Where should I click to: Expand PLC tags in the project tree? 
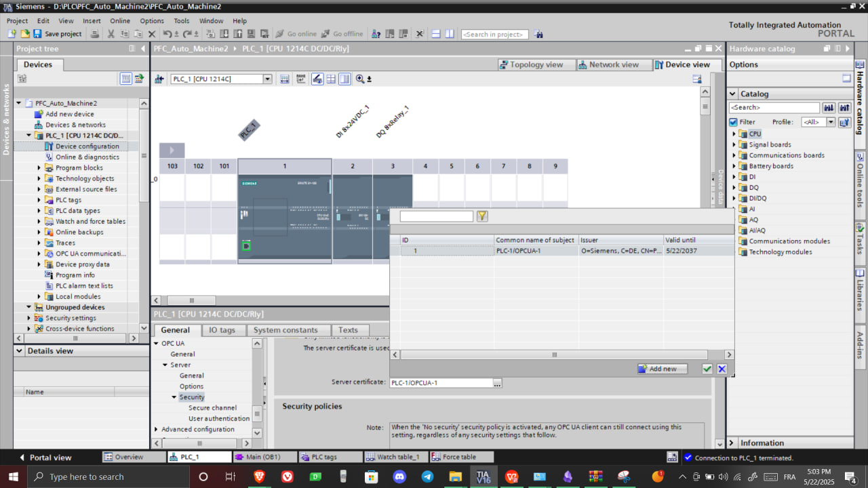[39, 200]
